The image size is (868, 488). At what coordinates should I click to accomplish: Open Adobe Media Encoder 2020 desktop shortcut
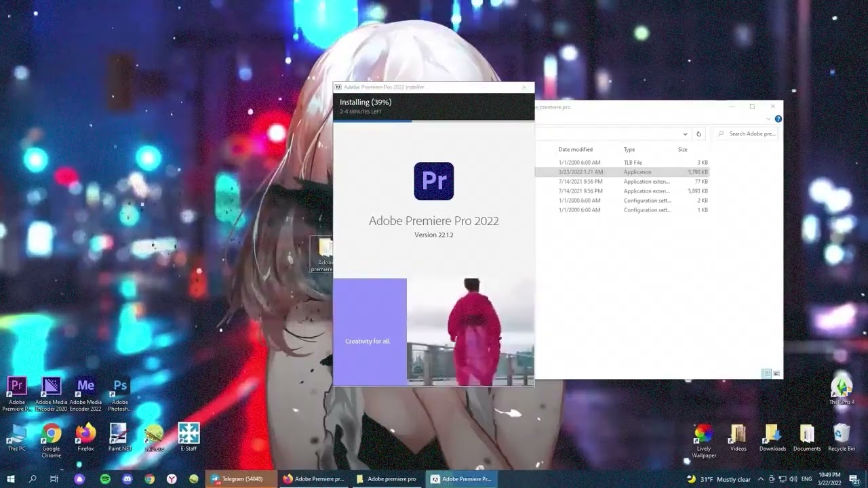coord(51,394)
